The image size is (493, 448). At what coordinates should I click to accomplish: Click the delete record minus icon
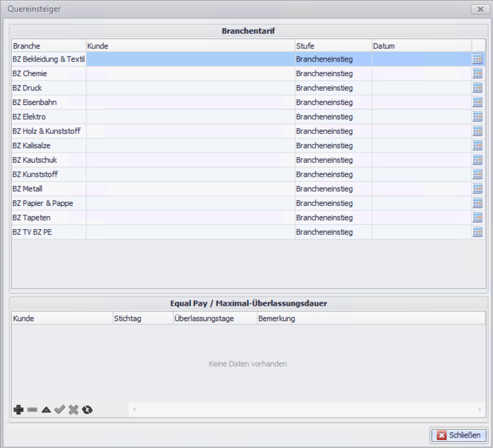coord(32,410)
